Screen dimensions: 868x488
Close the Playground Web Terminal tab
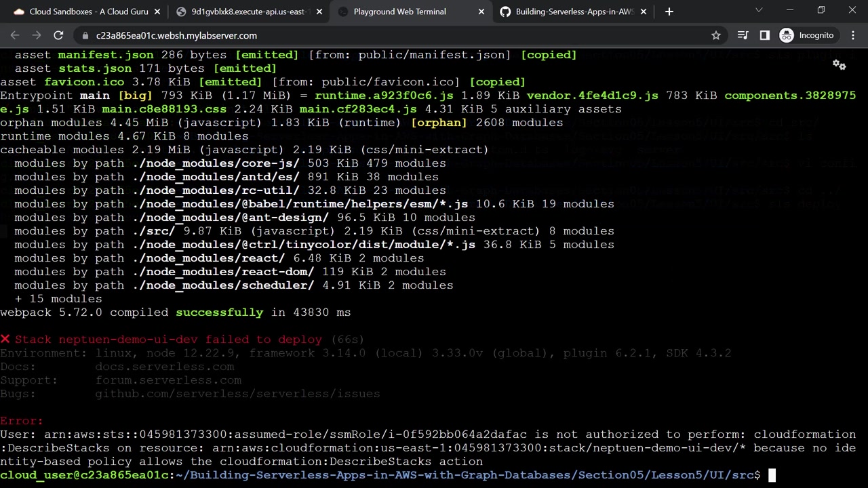coord(481,12)
